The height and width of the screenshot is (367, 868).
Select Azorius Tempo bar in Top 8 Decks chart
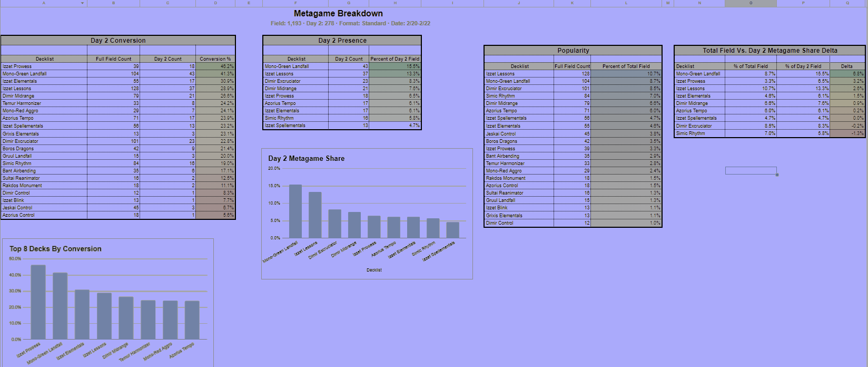coord(192,320)
